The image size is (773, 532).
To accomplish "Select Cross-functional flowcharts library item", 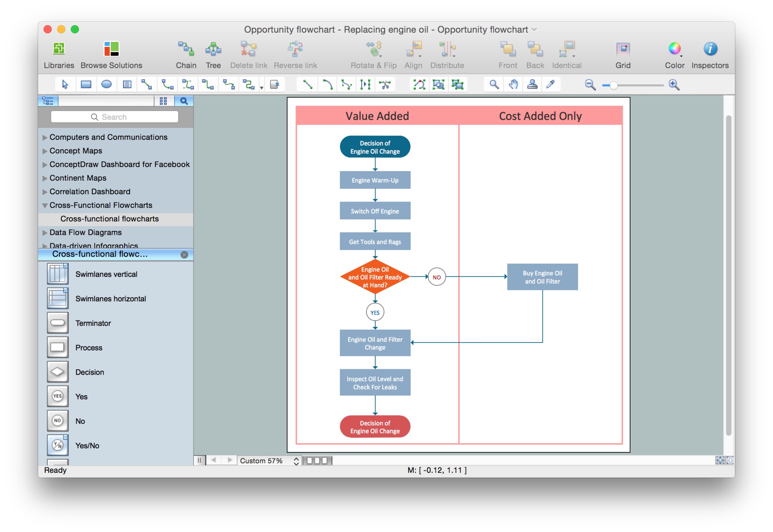I will point(110,219).
